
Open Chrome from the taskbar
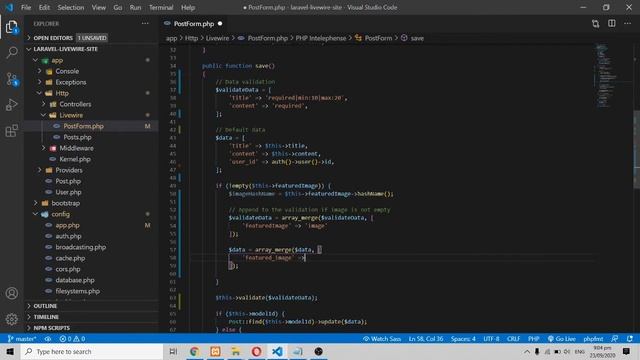click(194, 351)
